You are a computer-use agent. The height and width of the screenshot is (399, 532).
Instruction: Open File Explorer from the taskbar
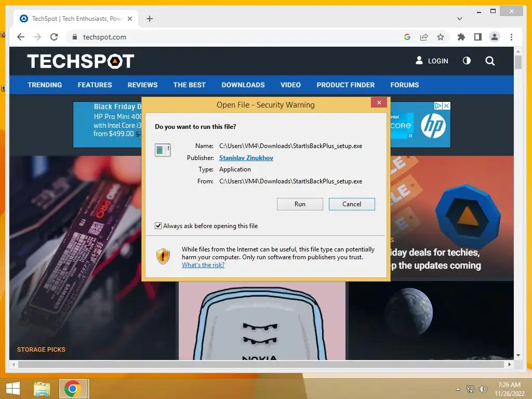[x=42, y=389]
